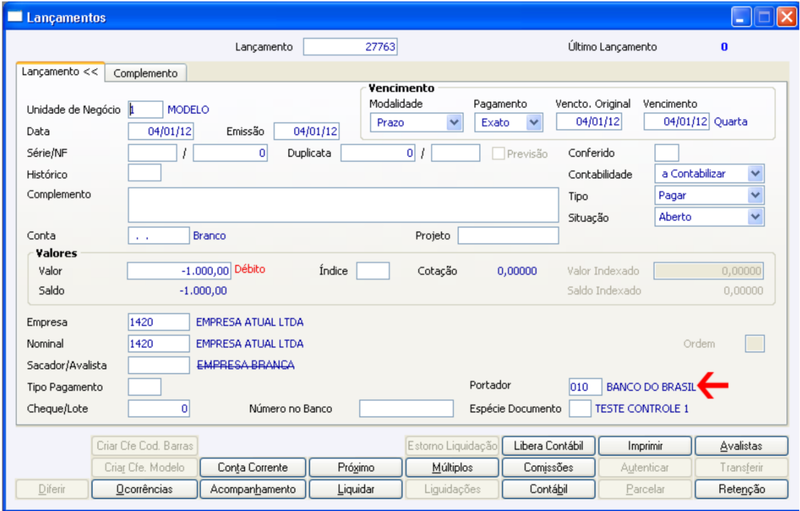Expand the Pagamento dropdown showing Exato
This screenshot has height=511, width=800.
pyautogui.click(x=508, y=122)
